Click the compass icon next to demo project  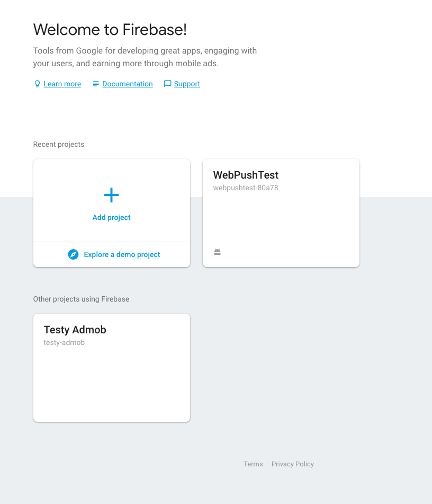click(x=74, y=254)
